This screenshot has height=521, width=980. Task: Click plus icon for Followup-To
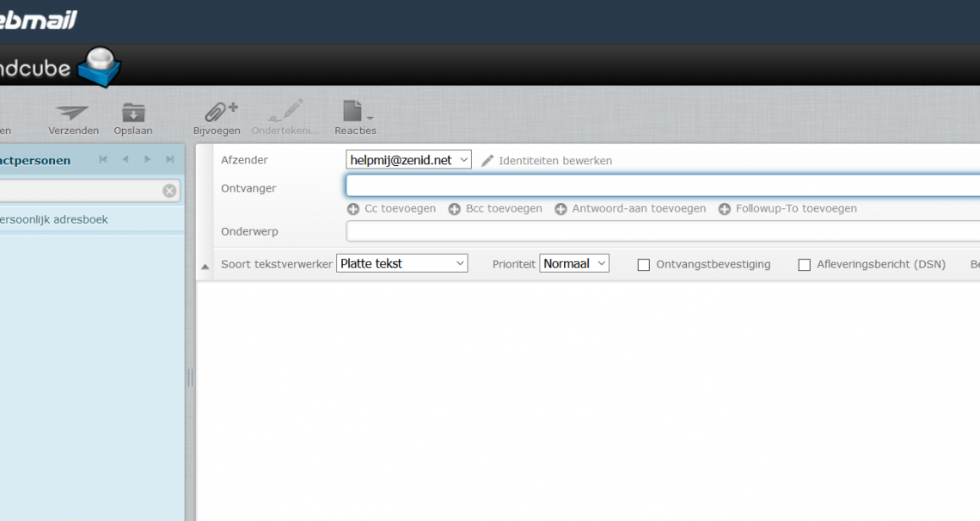pyautogui.click(x=725, y=209)
